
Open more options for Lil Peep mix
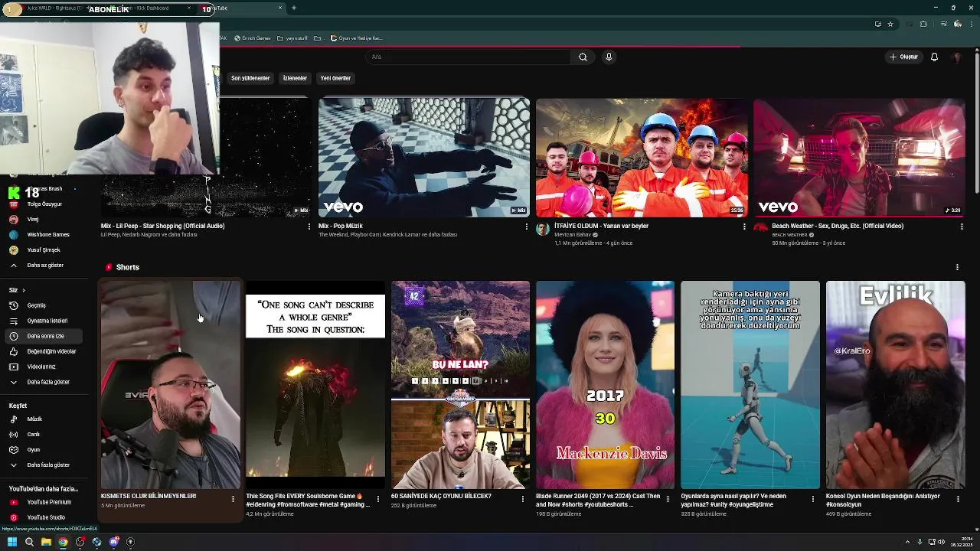click(x=309, y=227)
